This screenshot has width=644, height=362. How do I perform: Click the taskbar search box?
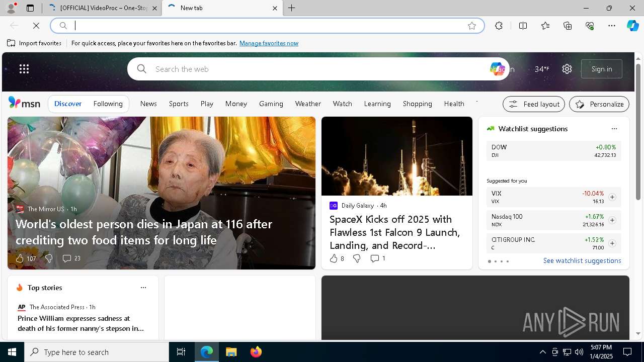click(x=97, y=352)
